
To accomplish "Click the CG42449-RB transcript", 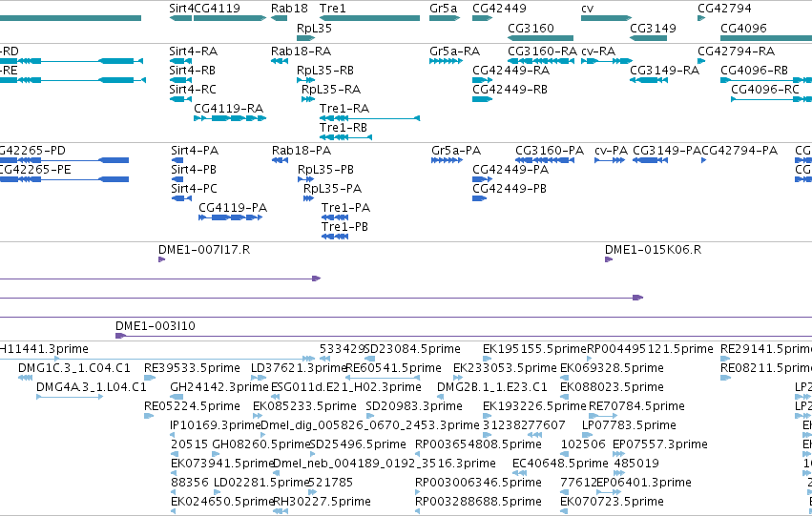I will point(482,99).
